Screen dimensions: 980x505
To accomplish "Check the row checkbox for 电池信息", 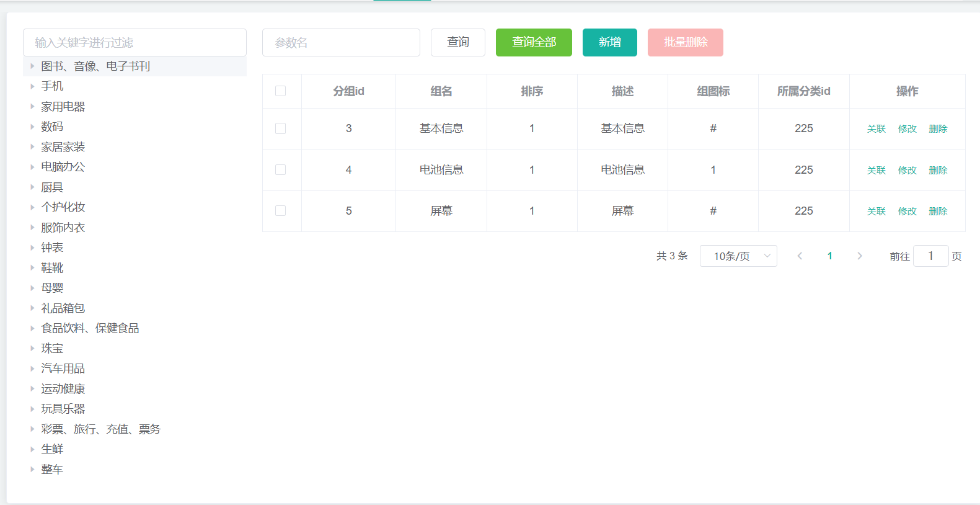I will 280,170.
